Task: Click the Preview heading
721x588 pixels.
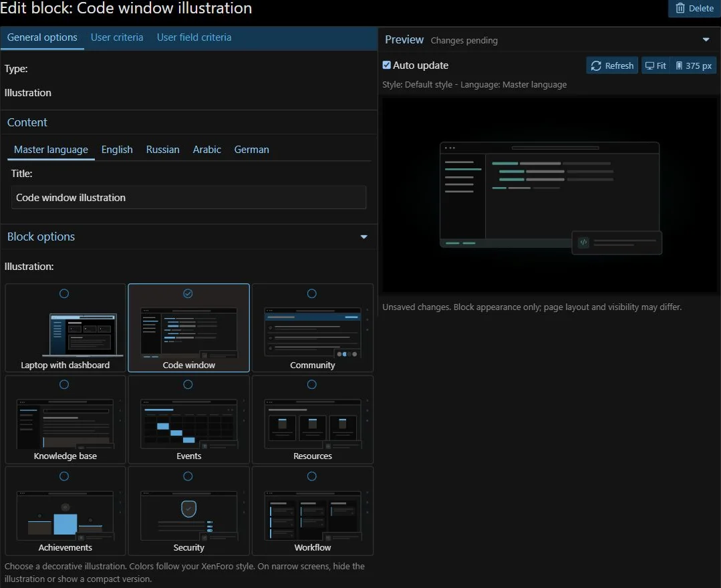Action: coord(404,40)
